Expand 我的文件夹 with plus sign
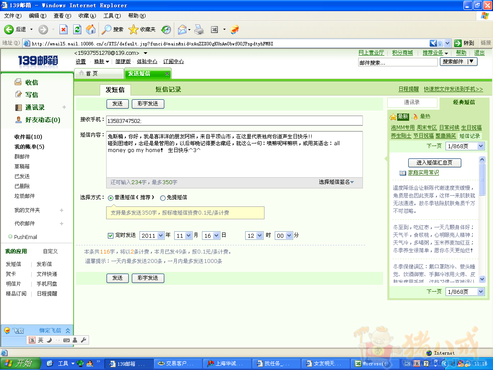 point(61,210)
